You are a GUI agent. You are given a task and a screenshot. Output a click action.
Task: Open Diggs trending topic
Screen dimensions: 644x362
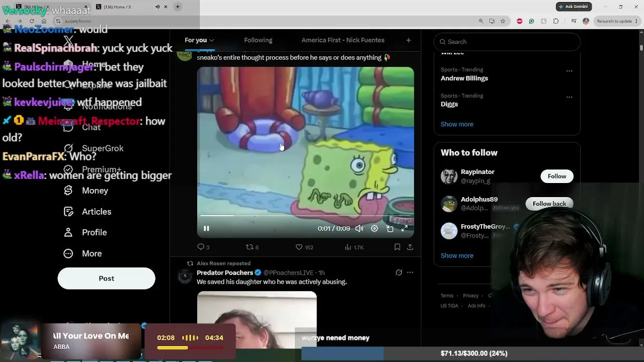coord(449,105)
